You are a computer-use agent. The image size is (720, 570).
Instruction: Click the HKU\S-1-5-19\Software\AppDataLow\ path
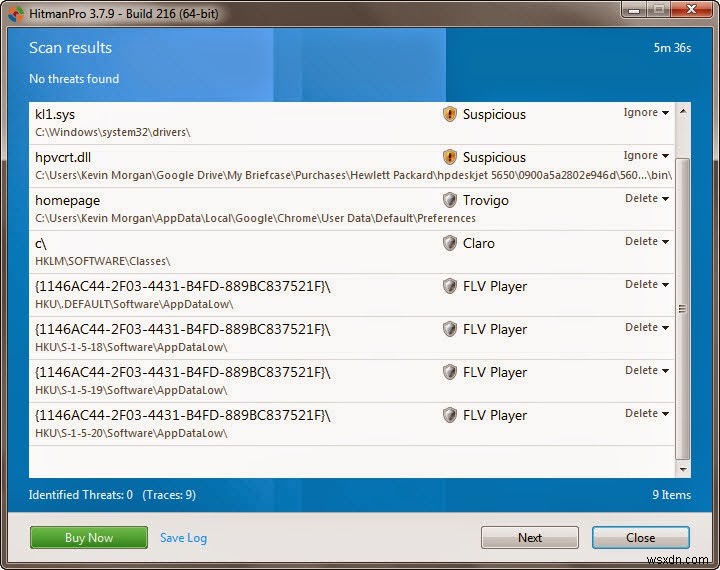click(131, 390)
